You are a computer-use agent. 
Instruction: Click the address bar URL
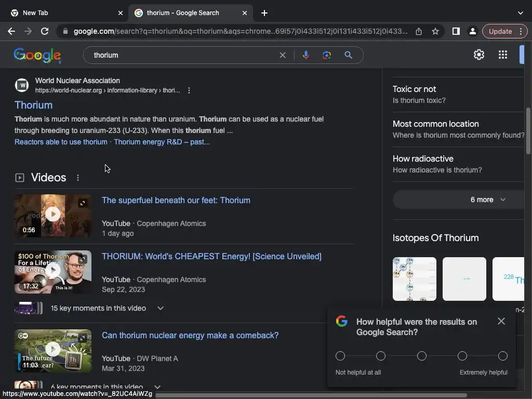click(x=240, y=32)
